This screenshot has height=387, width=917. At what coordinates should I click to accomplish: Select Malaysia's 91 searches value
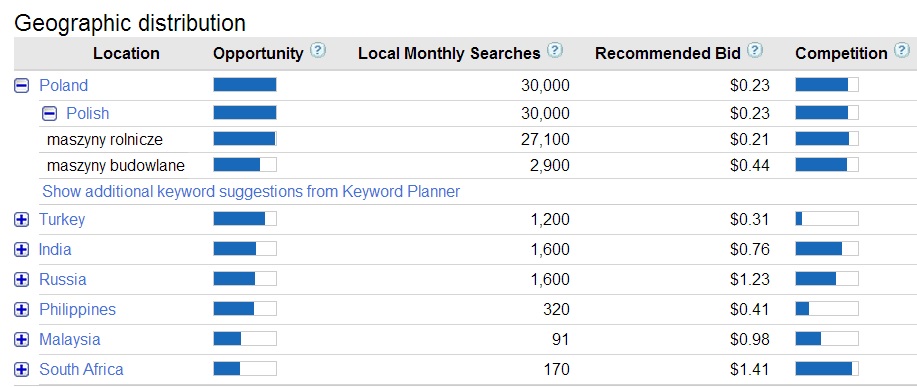coord(561,340)
